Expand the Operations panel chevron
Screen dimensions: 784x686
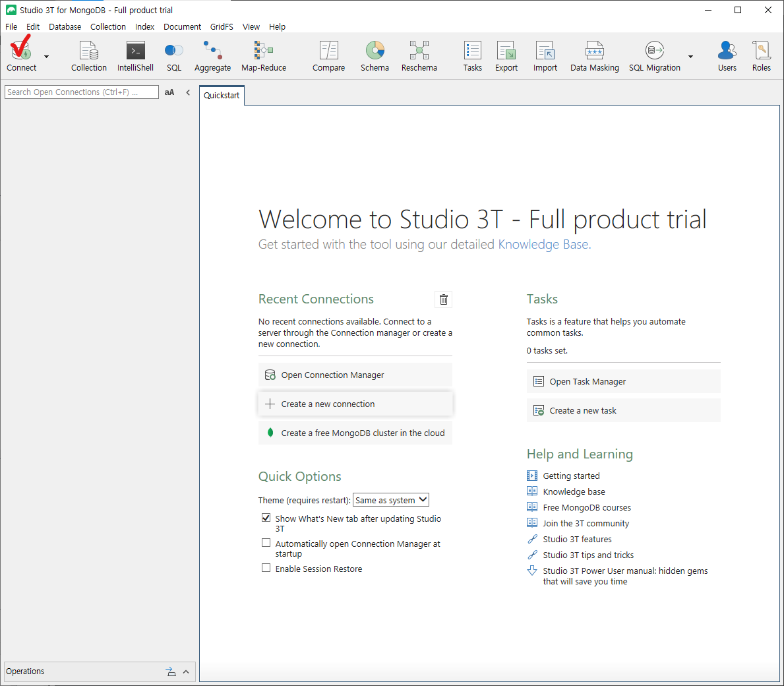[186, 671]
